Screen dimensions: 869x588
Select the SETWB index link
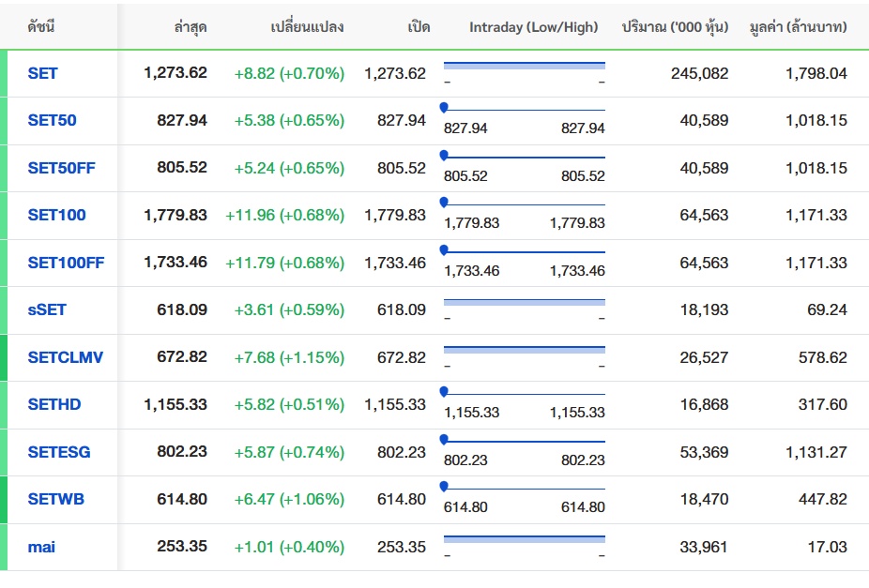coord(56,499)
